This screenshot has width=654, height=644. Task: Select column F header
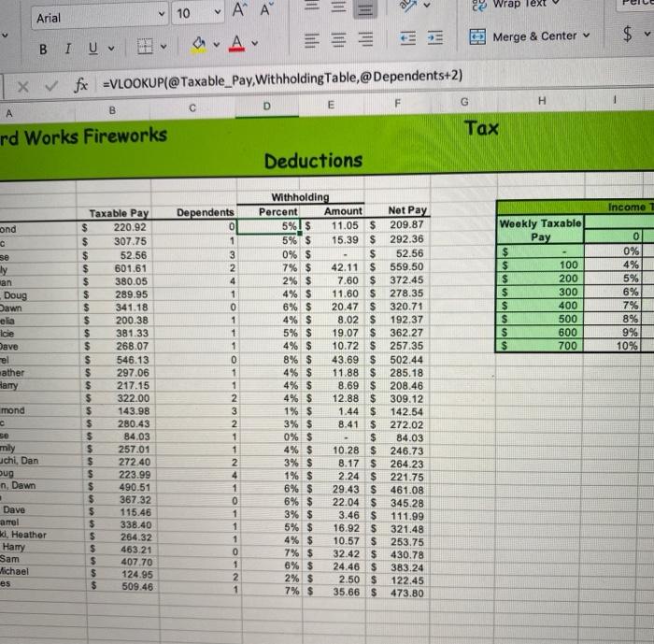pos(397,103)
